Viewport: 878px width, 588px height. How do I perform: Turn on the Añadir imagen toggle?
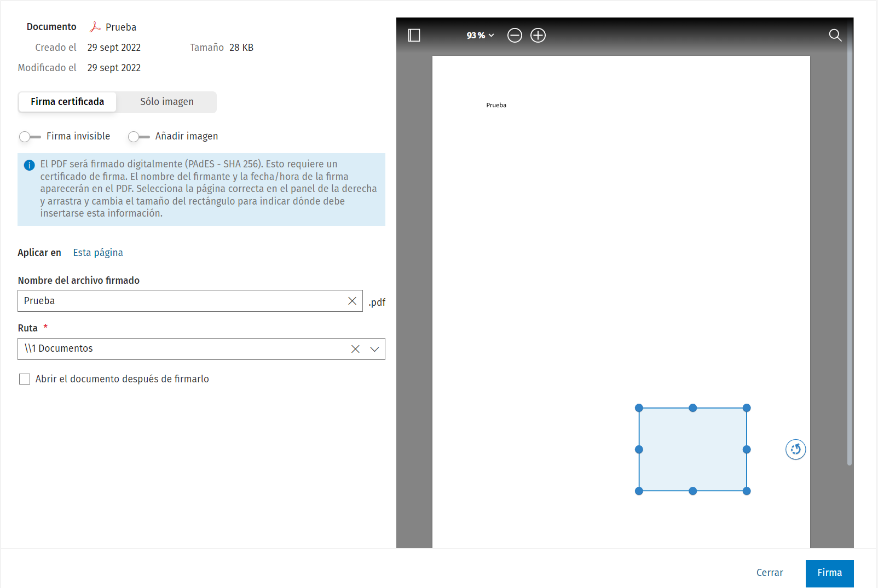point(138,137)
